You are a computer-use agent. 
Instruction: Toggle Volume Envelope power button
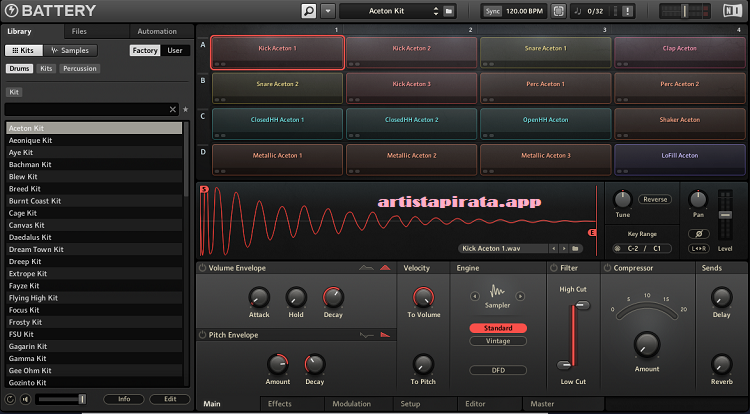[202, 268]
